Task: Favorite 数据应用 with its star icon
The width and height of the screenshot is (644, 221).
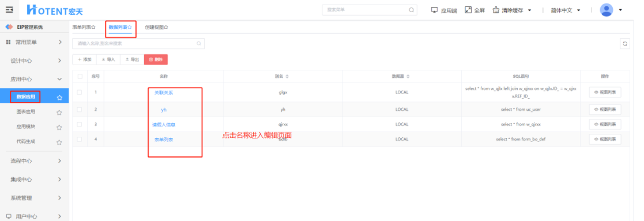Action: 59,98
